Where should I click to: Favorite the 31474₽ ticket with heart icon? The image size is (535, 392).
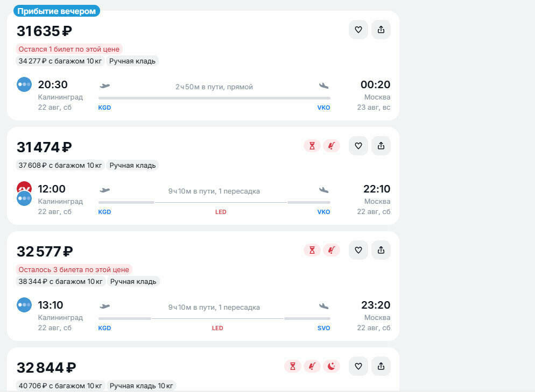point(358,146)
